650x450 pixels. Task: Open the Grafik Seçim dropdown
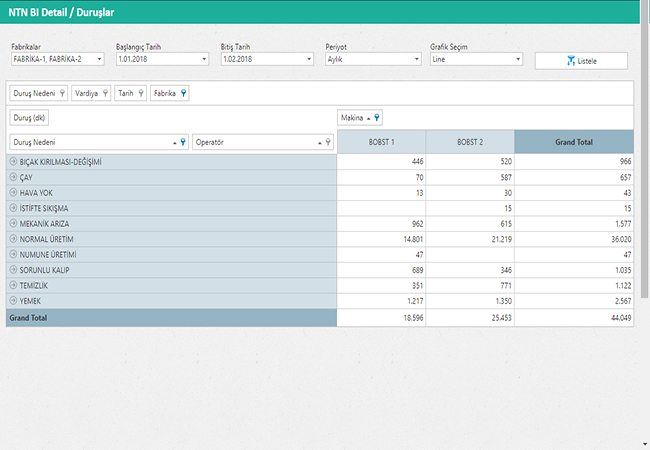click(x=518, y=59)
